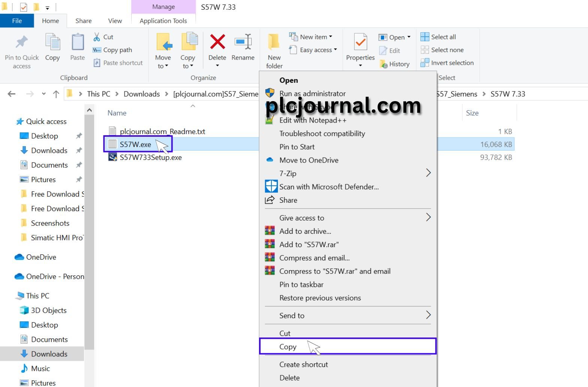The height and width of the screenshot is (387, 588).
Task: Click the Rename icon in ribbon
Action: click(x=243, y=42)
